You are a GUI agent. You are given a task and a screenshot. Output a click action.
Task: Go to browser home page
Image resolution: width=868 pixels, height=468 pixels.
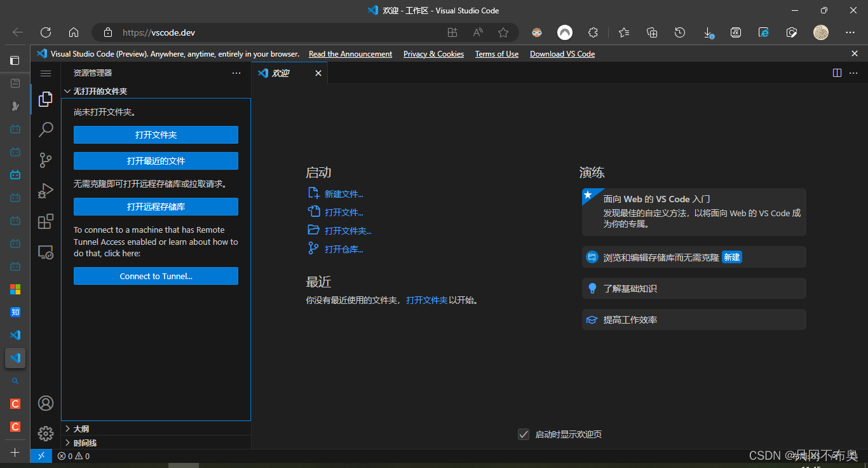pos(74,32)
